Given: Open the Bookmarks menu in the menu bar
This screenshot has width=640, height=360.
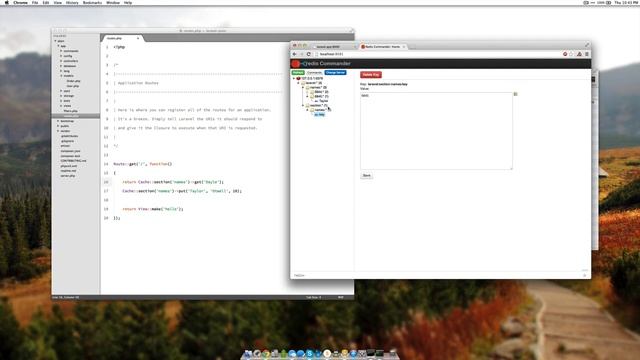Looking at the screenshot, I should point(92,2).
